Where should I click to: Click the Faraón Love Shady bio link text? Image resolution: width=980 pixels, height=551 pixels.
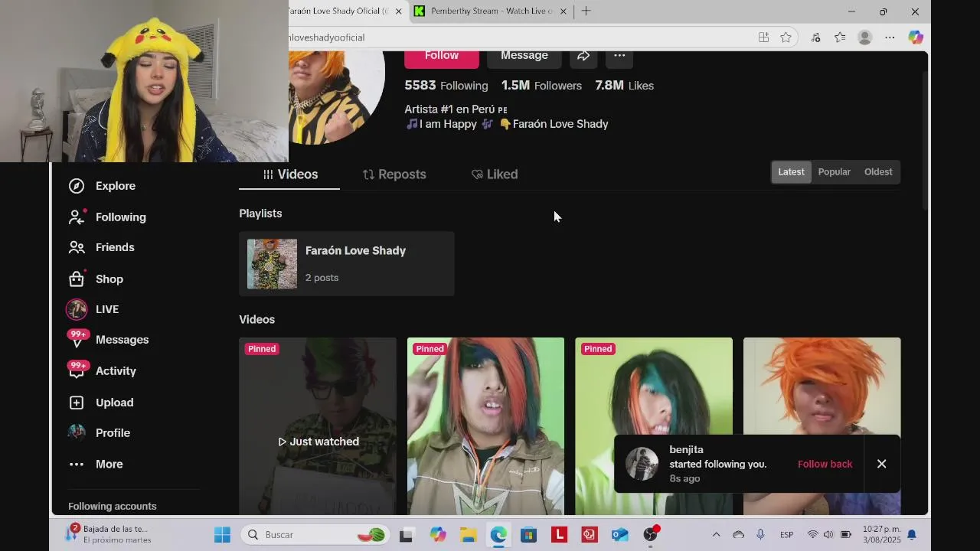click(x=560, y=124)
